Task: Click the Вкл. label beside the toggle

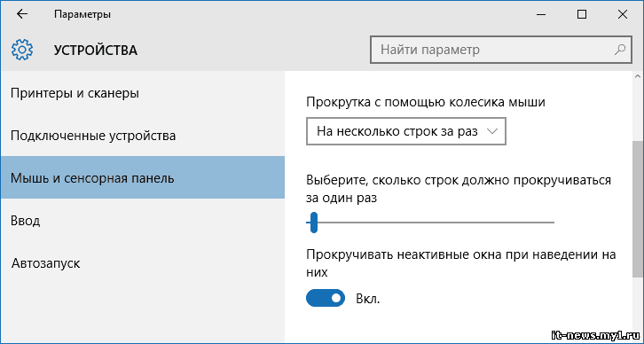Action: pyautogui.click(x=367, y=299)
